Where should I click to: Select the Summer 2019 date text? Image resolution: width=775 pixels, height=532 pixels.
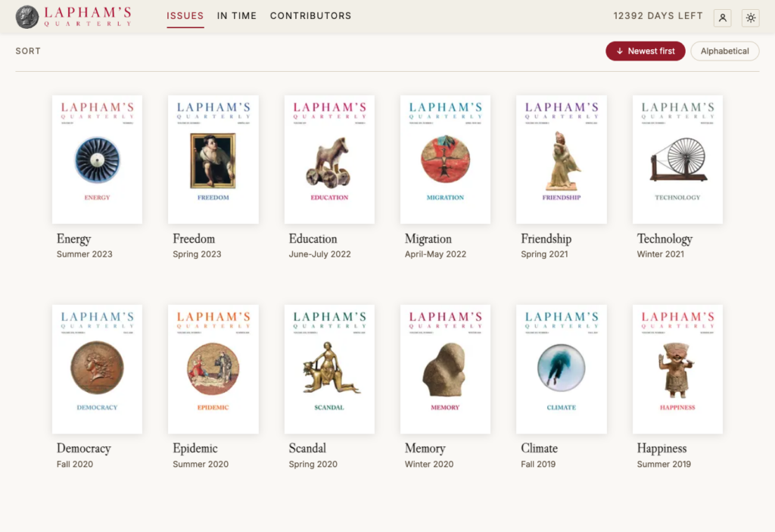(664, 464)
